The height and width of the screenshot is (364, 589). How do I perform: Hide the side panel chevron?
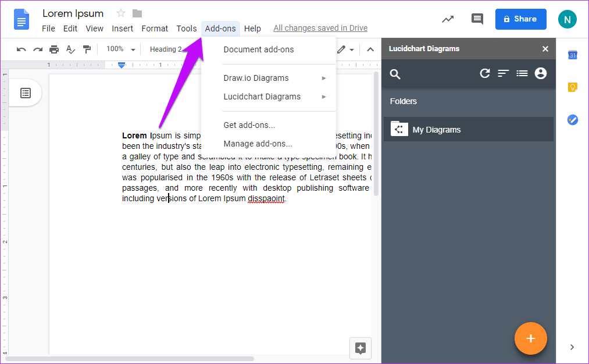[572, 347]
